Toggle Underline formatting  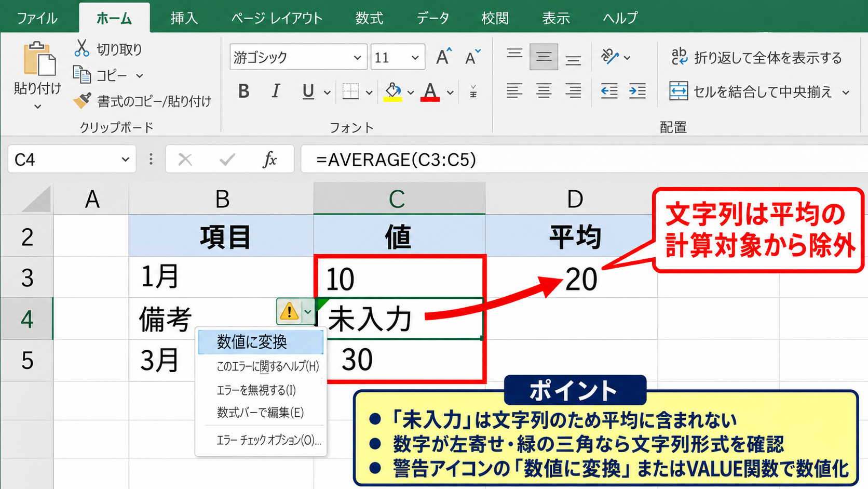[308, 91]
